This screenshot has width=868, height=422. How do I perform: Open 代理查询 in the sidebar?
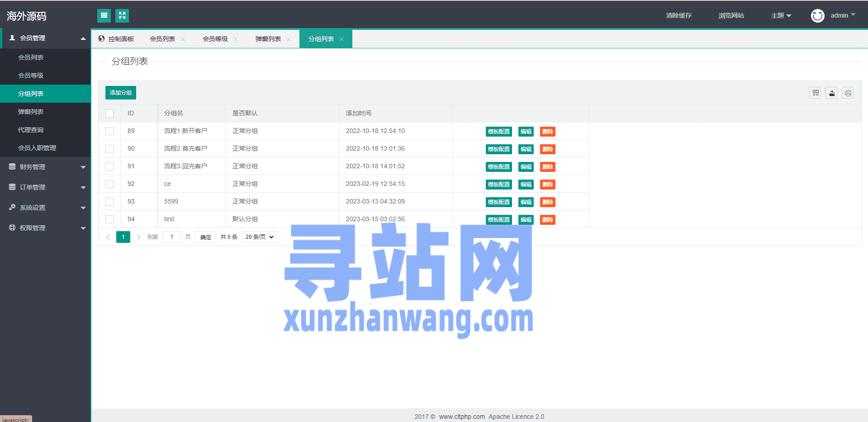(x=31, y=130)
